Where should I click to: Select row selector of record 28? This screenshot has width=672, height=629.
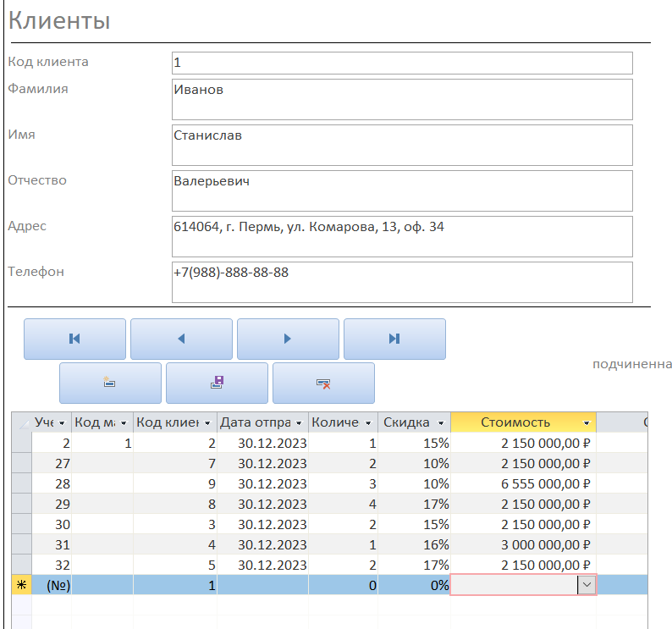point(21,483)
